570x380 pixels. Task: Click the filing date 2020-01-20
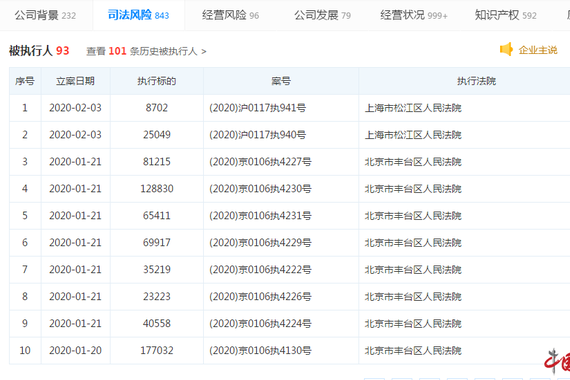point(75,351)
